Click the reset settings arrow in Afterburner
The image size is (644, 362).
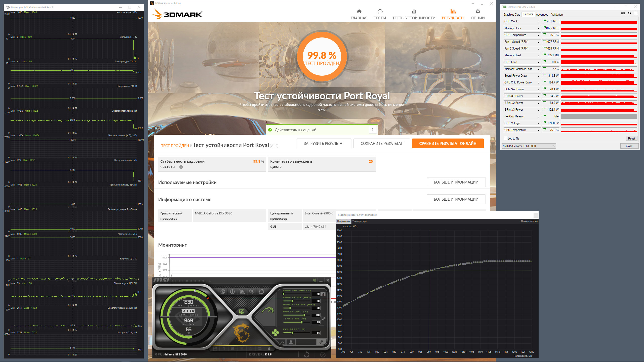coord(306,354)
